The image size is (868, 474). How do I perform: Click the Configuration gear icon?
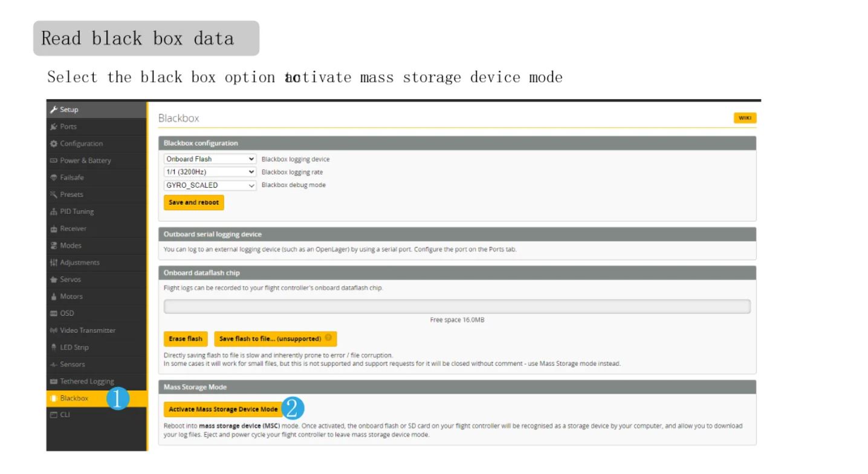53,144
